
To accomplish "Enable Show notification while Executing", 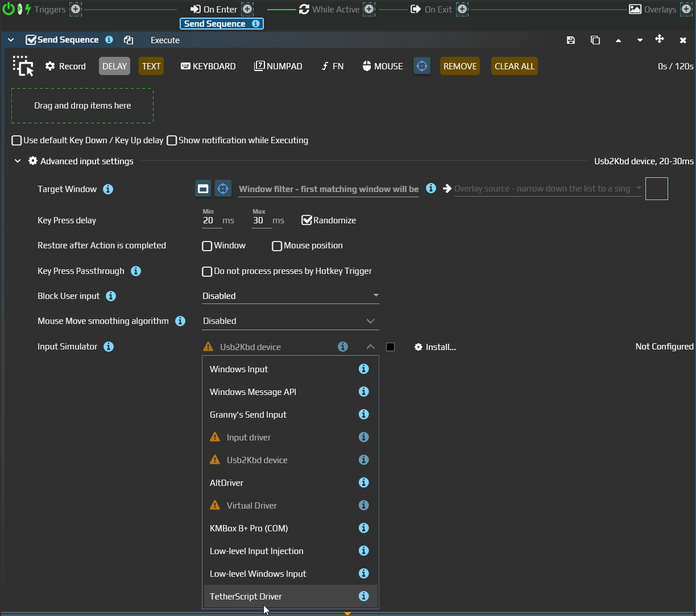I will coord(172,140).
